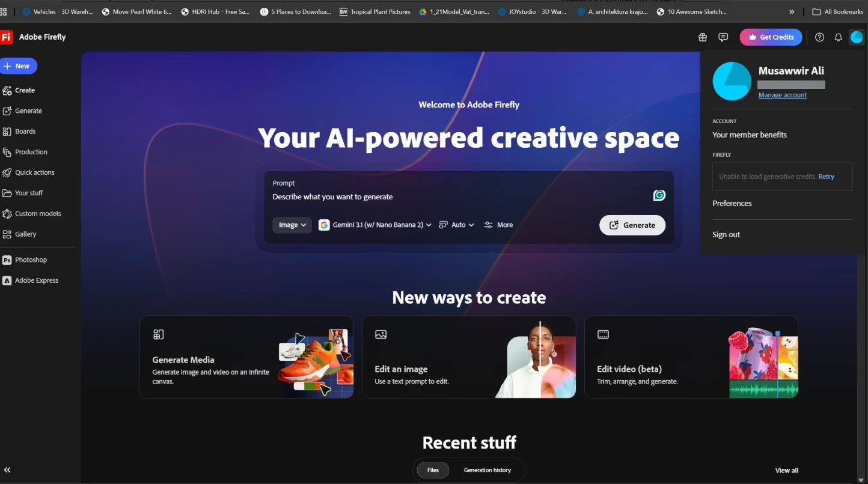This screenshot has width=868, height=484.
Task: Open the A. architektura krajo bookmark
Action: (x=611, y=11)
